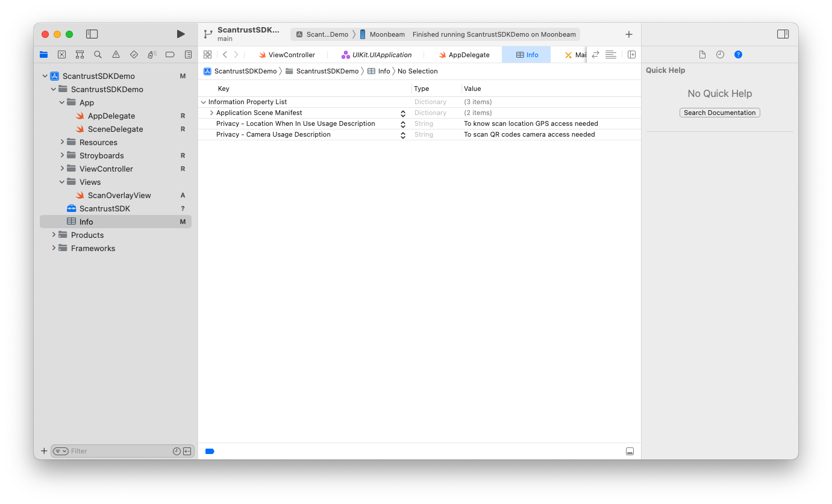Image resolution: width=832 pixels, height=504 pixels.
Task: Open the filter options dropdown
Action: [x=61, y=451]
